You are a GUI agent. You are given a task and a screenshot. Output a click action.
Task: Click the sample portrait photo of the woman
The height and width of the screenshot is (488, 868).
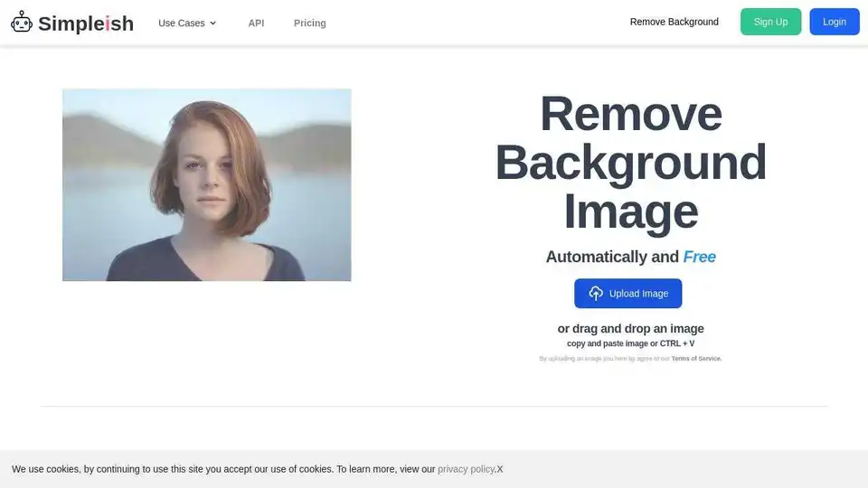pos(206,184)
